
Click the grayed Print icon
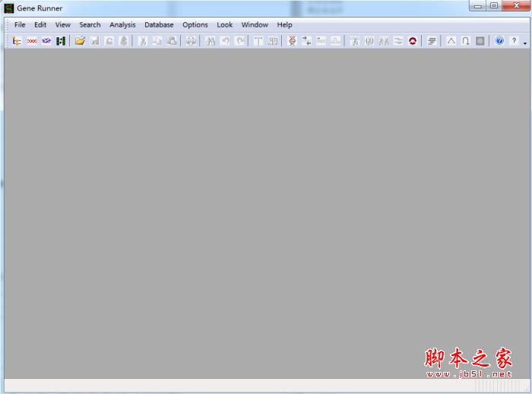point(191,41)
